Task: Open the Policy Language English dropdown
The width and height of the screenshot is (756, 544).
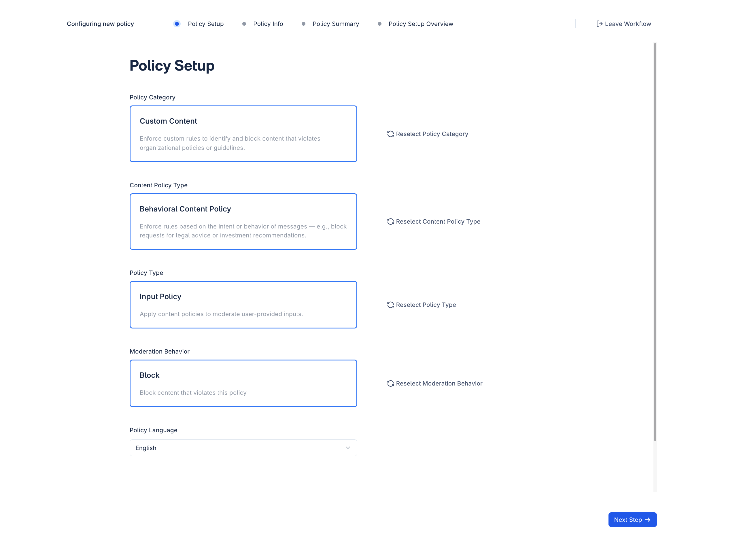Action: [x=243, y=448]
